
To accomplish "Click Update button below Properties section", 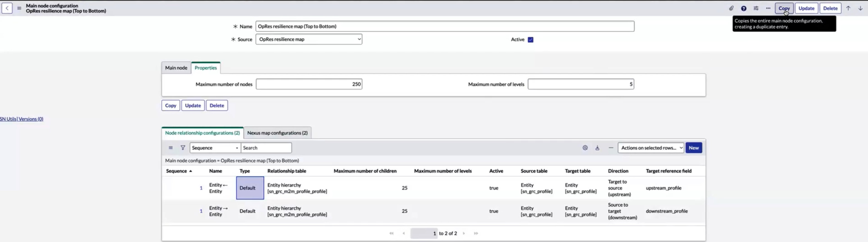I will 193,105.
